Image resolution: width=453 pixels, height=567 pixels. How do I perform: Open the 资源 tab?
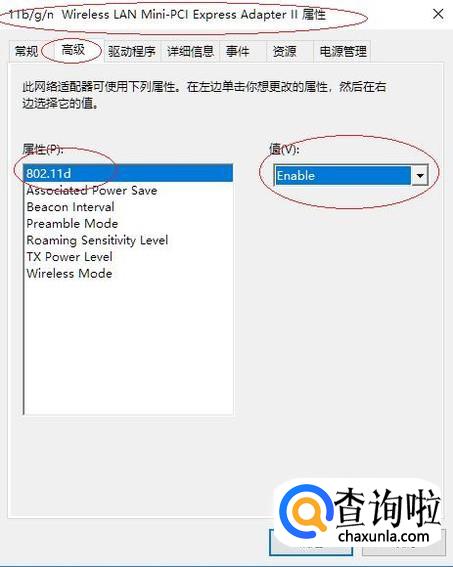click(285, 51)
